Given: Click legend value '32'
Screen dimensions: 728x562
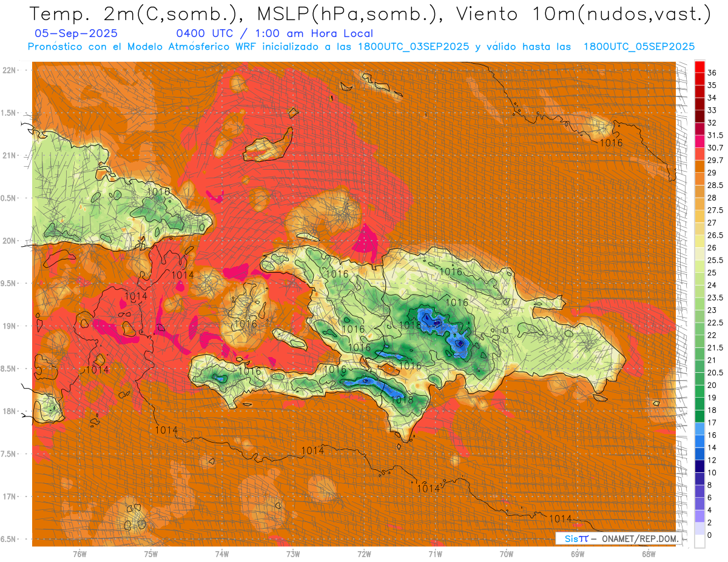Looking at the screenshot, I should click(712, 122).
